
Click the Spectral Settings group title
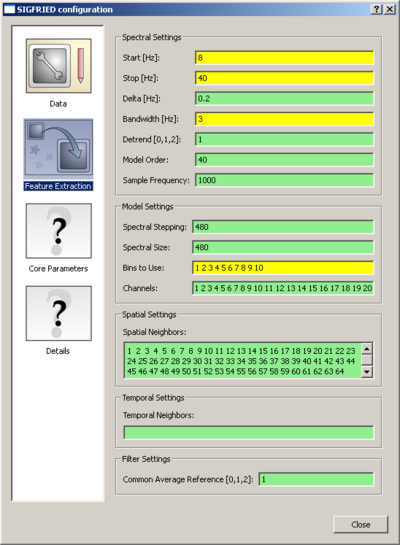(x=152, y=37)
